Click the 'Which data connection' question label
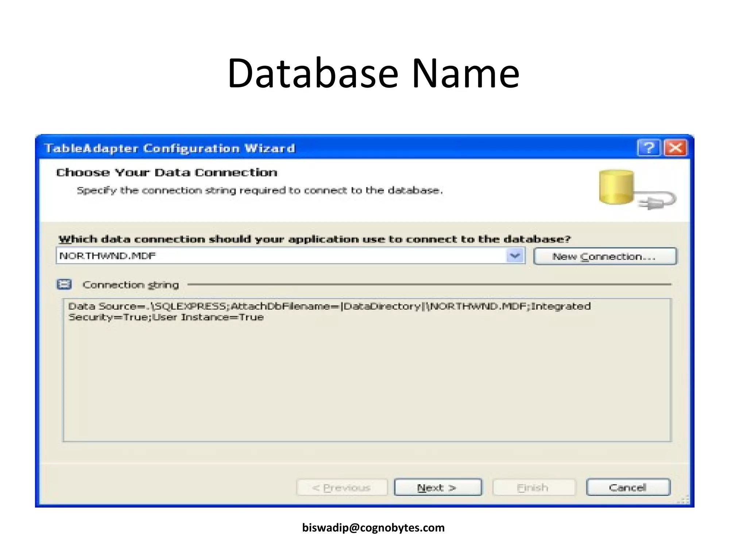The image size is (747, 560). coord(314,239)
